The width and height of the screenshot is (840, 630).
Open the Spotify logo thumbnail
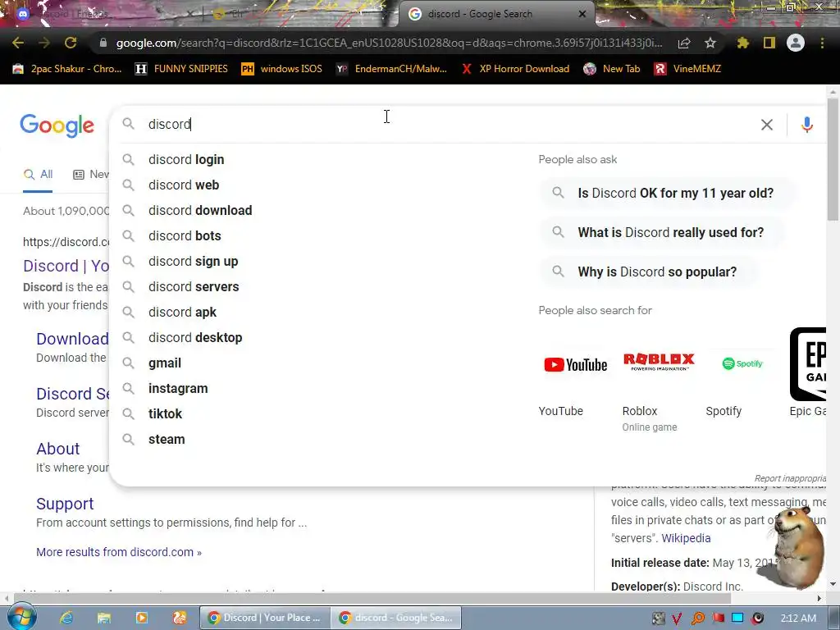pyautogui.click(x=742, y=363)
